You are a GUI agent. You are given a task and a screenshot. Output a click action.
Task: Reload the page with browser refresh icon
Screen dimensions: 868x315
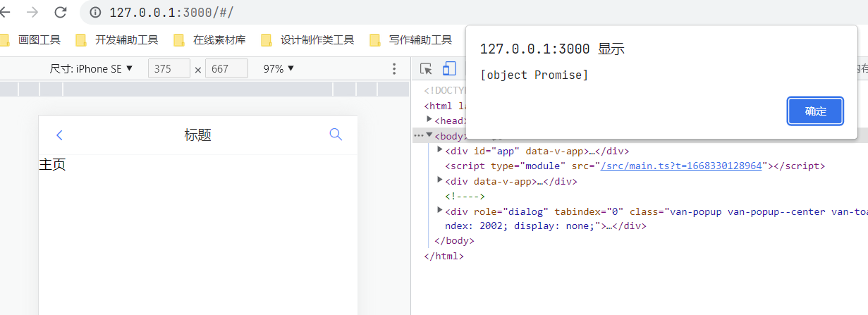61,12
